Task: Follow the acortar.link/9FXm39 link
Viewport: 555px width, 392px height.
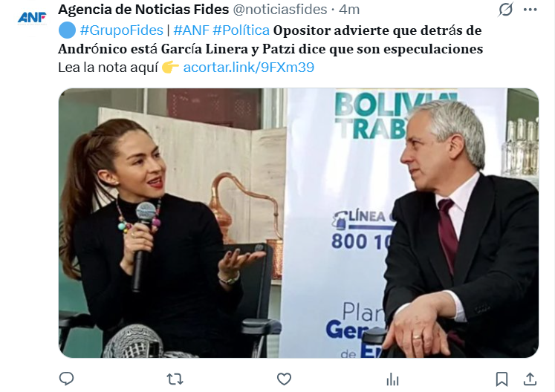Action: 248,68
